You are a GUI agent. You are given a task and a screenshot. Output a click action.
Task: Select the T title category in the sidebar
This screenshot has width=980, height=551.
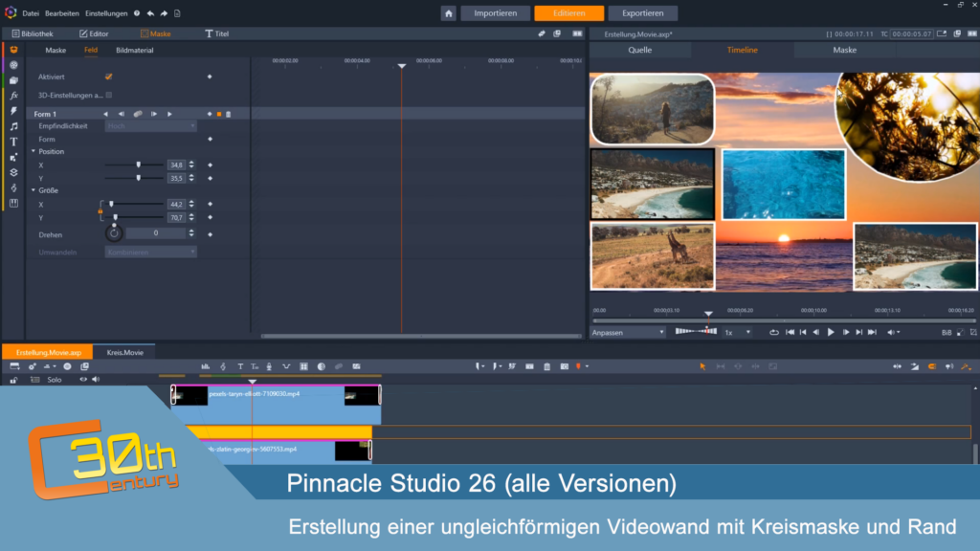[x=13, y=142]
